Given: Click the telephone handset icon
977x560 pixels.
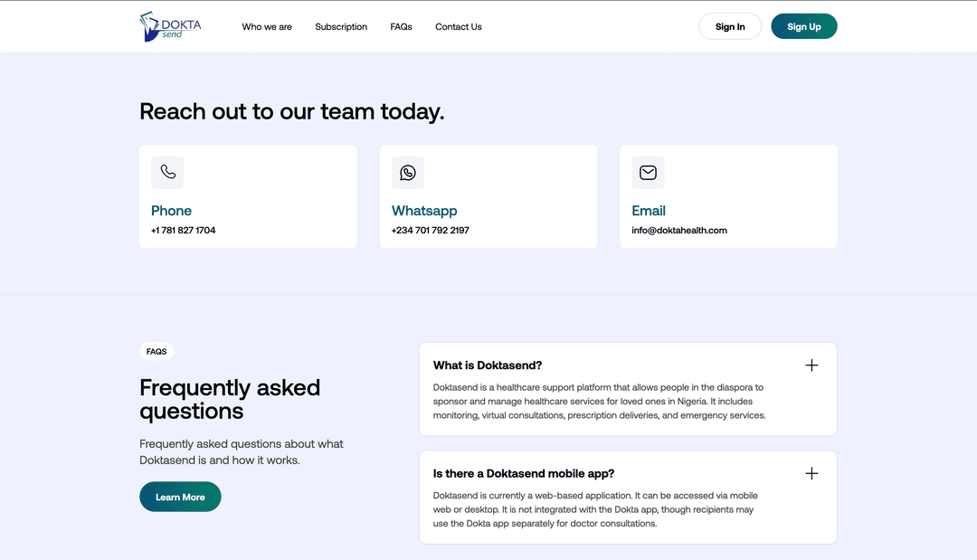Looking at the screenshot, I should pyautogui.click(x=167, y=172).
